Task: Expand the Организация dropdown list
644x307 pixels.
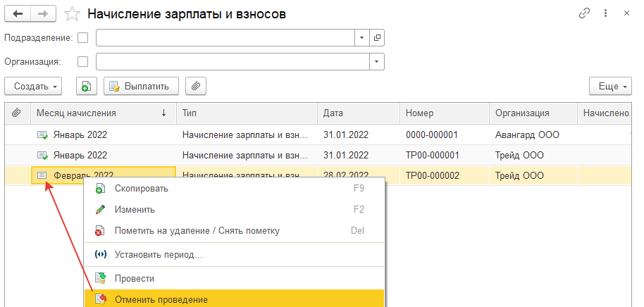Action: [377, 62]
